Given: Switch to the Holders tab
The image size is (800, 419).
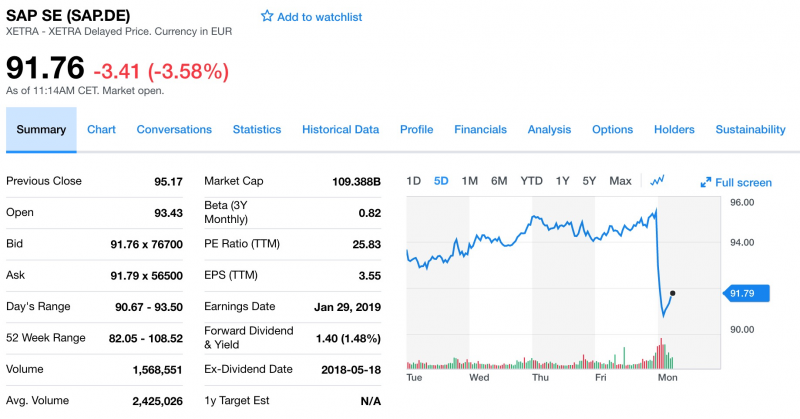Looking at the screenshot, I should pos(674,130).
